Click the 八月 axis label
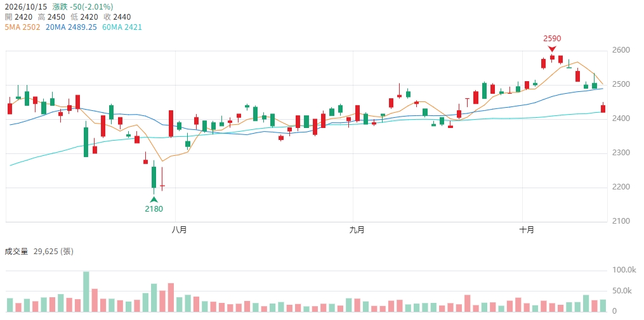644x320 pixels. [x=179, y=230]
